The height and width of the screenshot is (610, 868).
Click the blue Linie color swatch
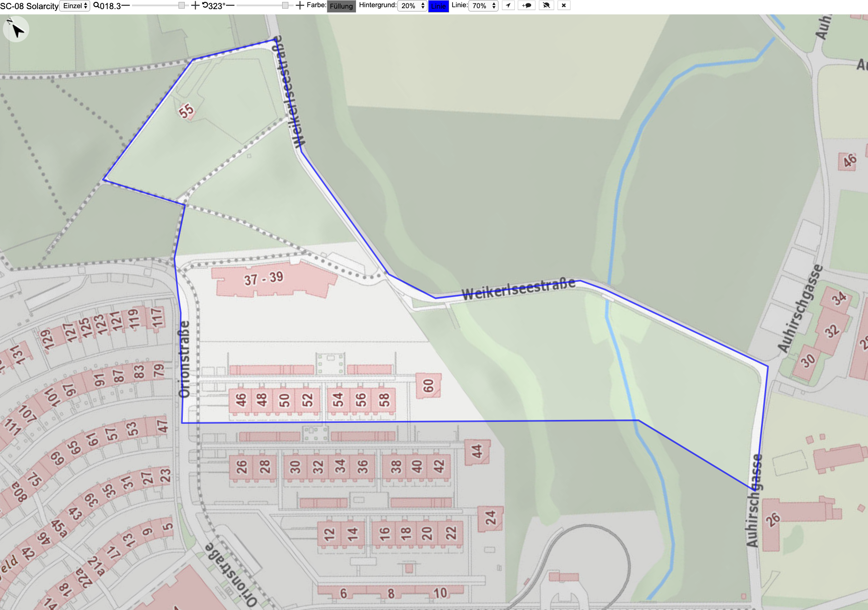tap(438, 6)
